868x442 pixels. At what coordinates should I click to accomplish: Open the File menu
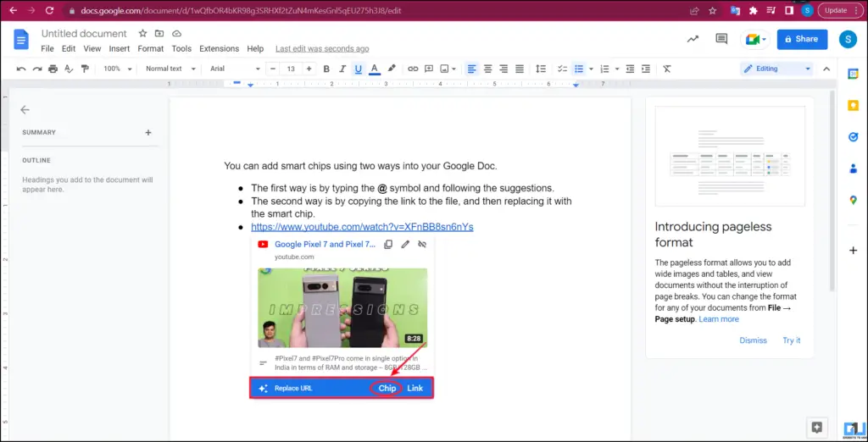pyautogui.click(x=47, y=48)
